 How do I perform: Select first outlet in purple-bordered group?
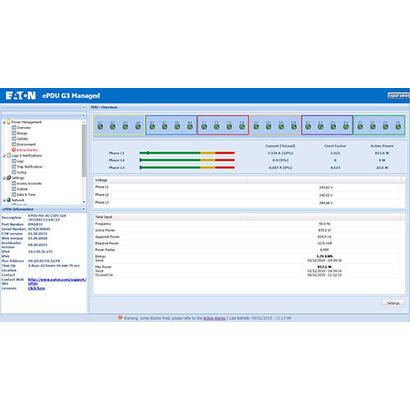[308, 126]
